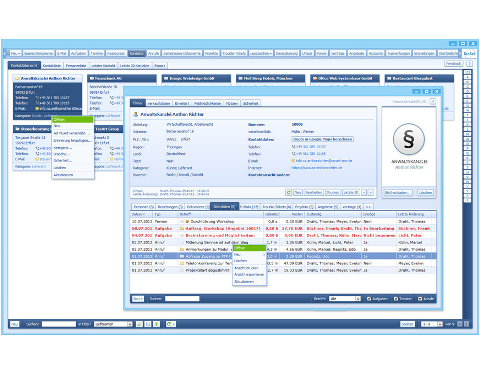Click previous record arrow in detail toolbar

[x=364, y=192]
